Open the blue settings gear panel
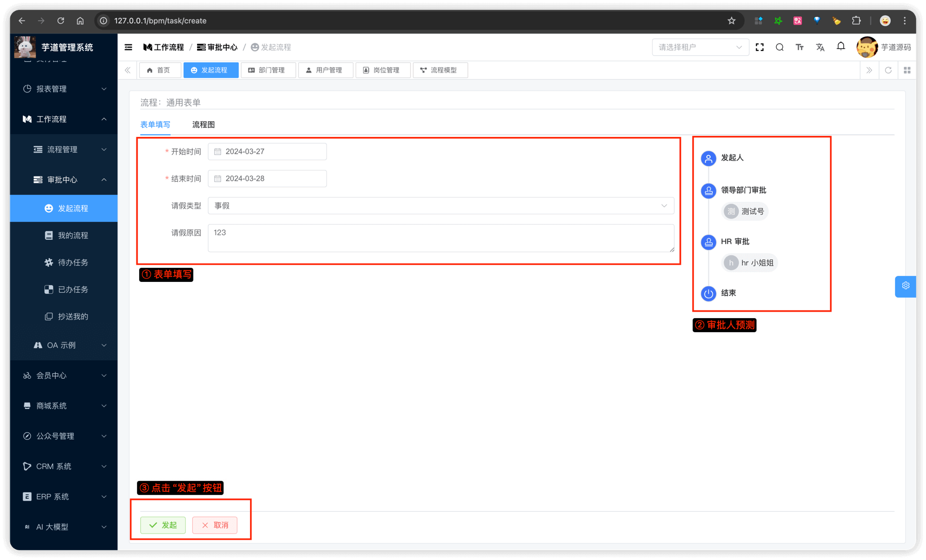The image size is (926, 560). click(x=905, y=286)
